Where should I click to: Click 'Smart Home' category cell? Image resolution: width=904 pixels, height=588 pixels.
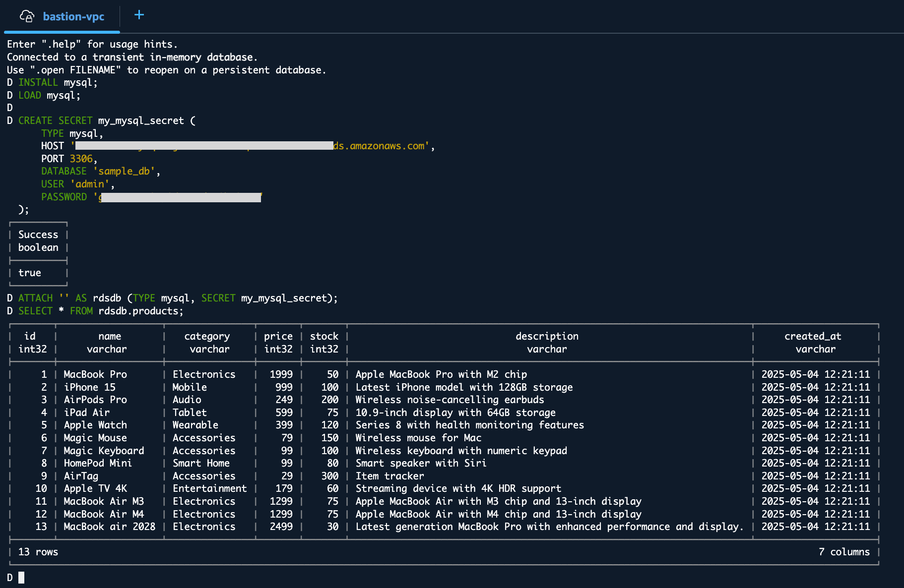point(201,463)
